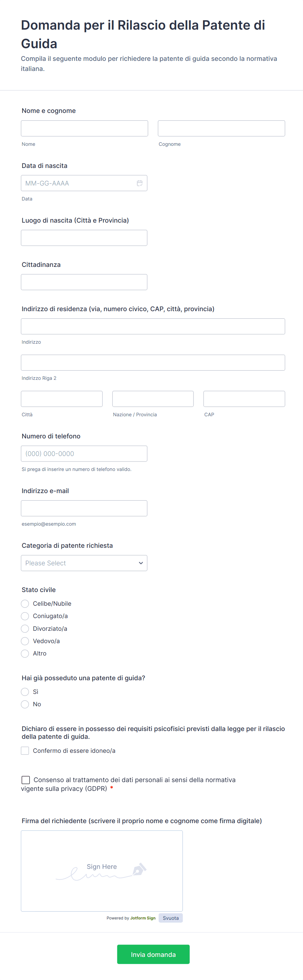The width and height of the screenshot is (303, 980).
Task: Click the pen icon in signature box
Action: click(139, 869)
